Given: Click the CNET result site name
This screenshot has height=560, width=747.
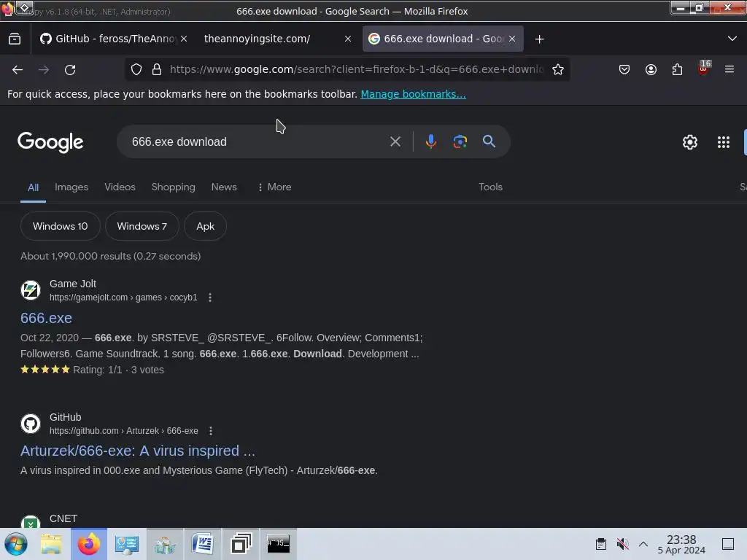Looking at the screenshot, I should (x=63, y=518).
